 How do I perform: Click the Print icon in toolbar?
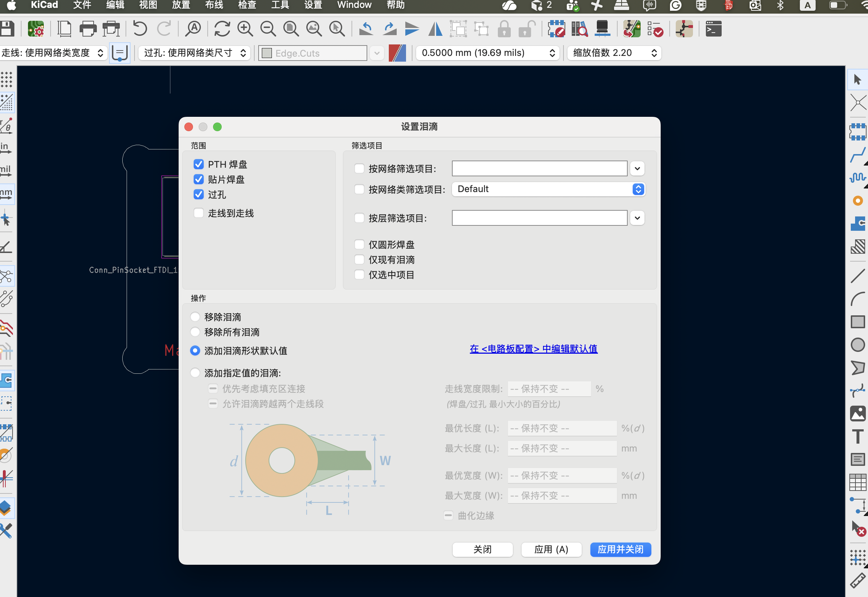(x=88, y=29)
